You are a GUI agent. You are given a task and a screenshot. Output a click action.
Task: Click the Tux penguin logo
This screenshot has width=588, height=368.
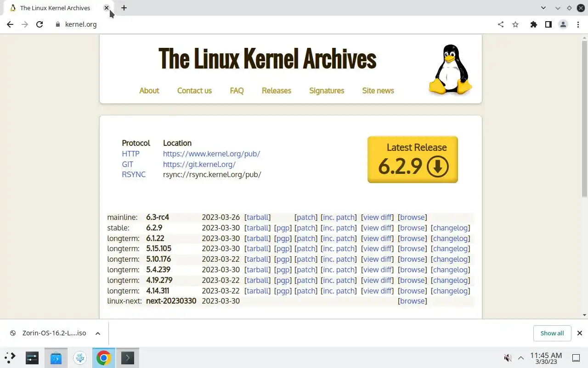[450, 70]
